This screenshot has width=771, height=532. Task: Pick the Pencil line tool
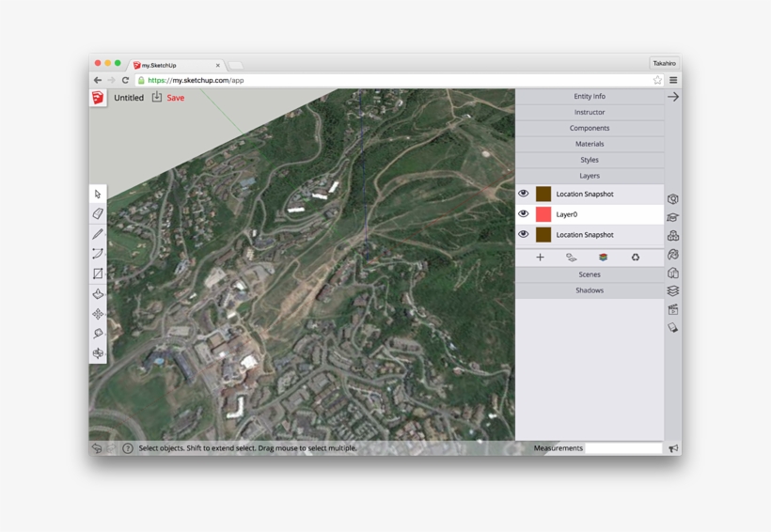[x=98, y=233]
